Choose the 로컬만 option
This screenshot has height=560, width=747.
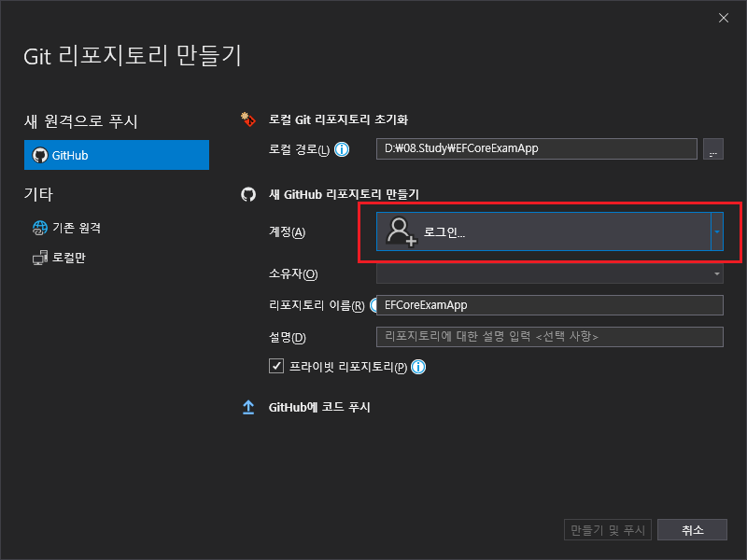pyautogui.click(x=59, y=258)
